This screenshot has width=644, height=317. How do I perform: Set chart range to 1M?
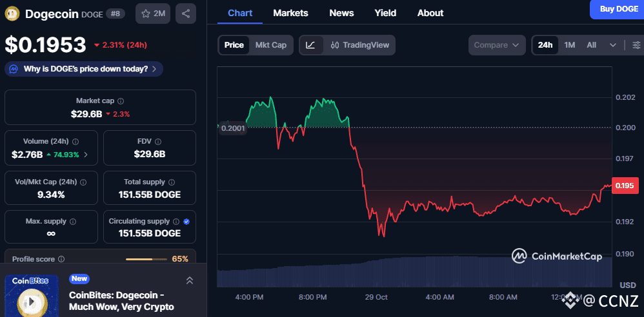[x=569, y=45]
